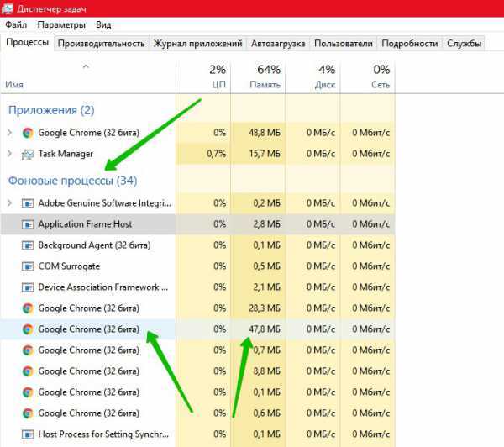504x447 pixels.
Task: Click the Task Manager icon in the title bar
Action: click(7, 8)
